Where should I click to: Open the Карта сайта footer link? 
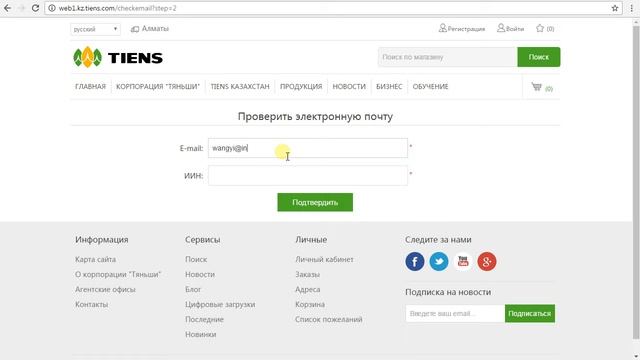tap(96, 259)
